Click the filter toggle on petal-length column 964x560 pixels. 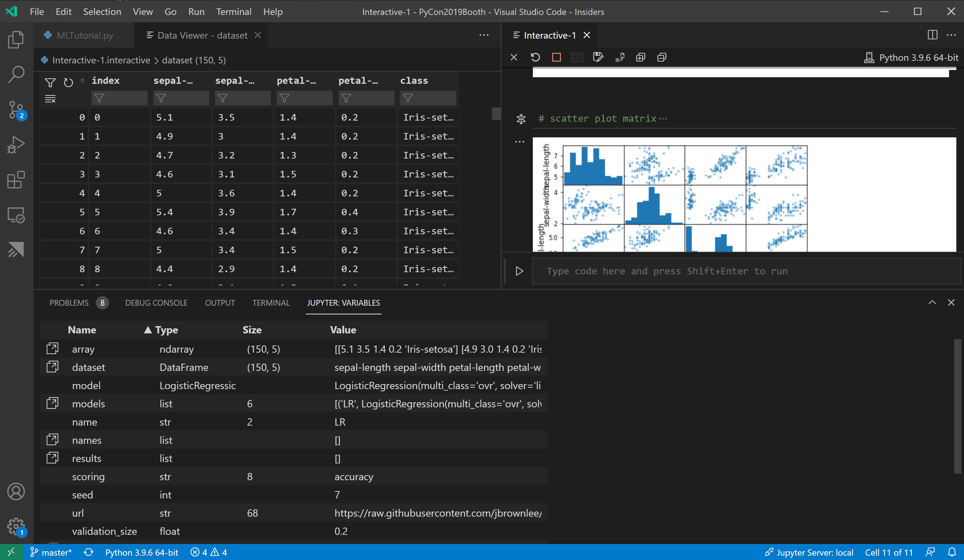(284, 99)
